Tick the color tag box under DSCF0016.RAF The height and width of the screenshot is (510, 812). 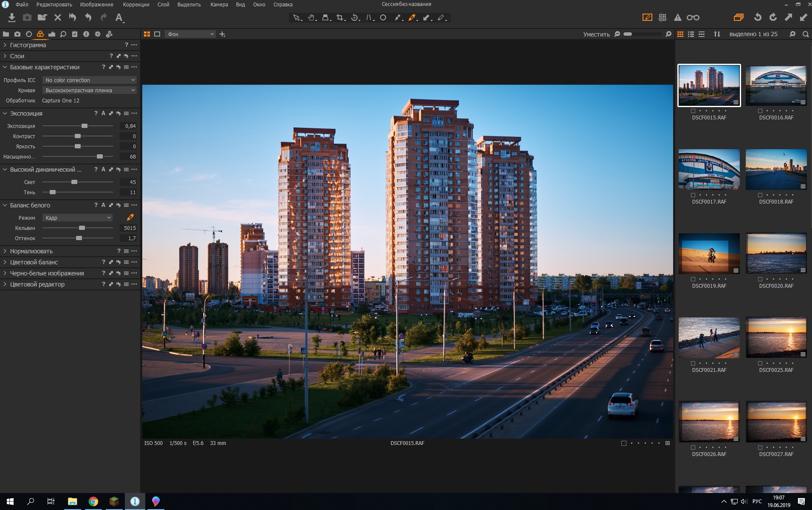760,111
